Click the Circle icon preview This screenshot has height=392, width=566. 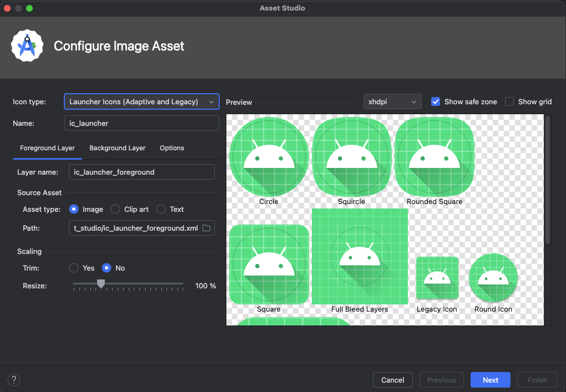coord(269,157)
